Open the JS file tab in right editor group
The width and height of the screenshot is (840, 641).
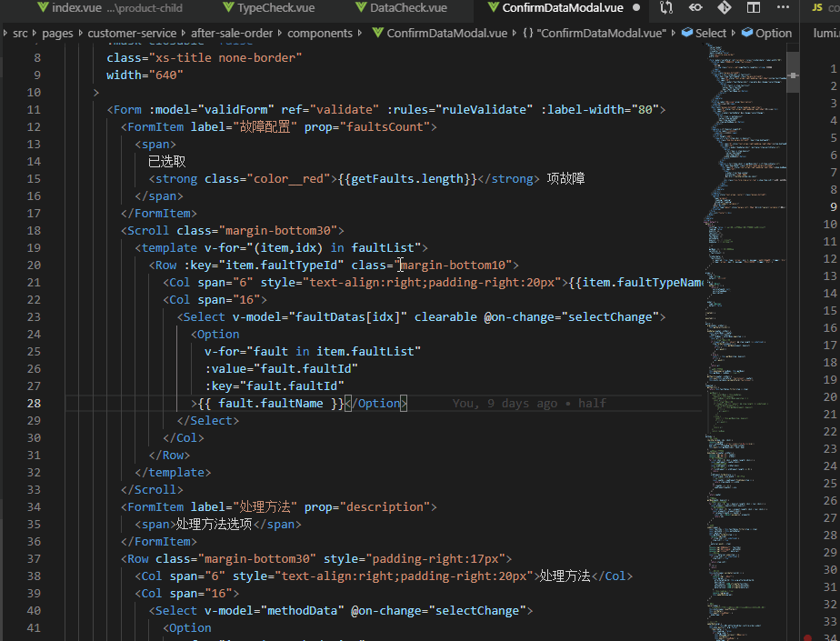coord(825,7)
